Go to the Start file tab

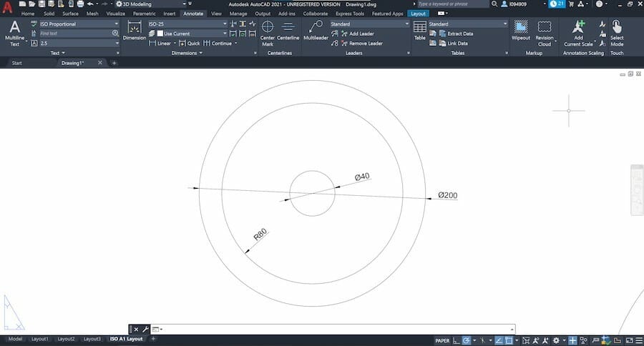tap(17, 63)
